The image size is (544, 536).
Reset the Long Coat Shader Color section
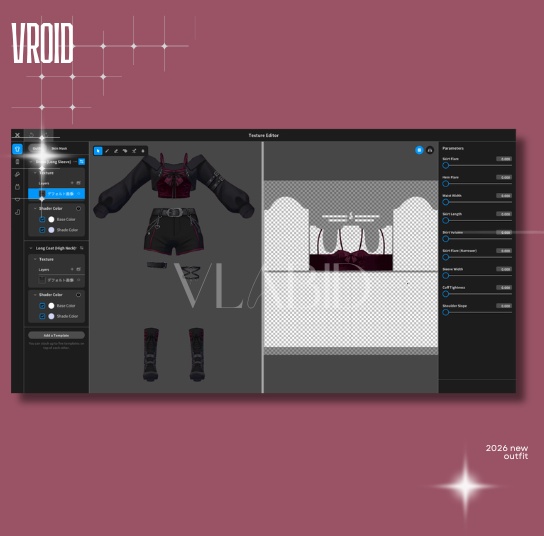78,295
